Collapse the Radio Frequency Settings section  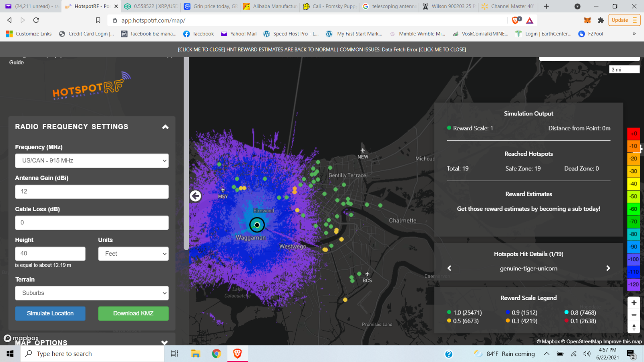[x=165, y=127]
